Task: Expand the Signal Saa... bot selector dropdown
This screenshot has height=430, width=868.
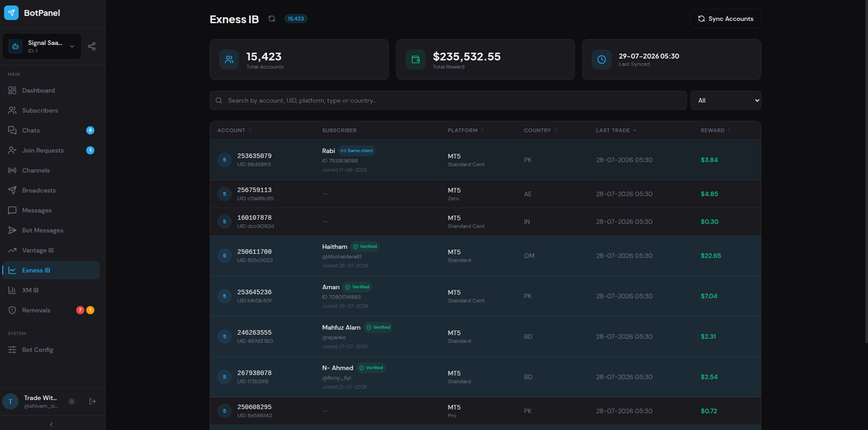Action: (42, 46)
